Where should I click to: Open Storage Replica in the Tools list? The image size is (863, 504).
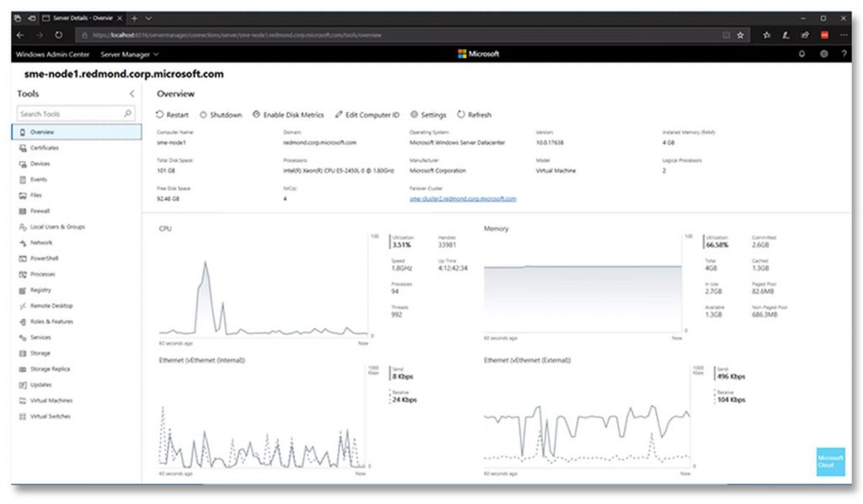coord(77,369)
